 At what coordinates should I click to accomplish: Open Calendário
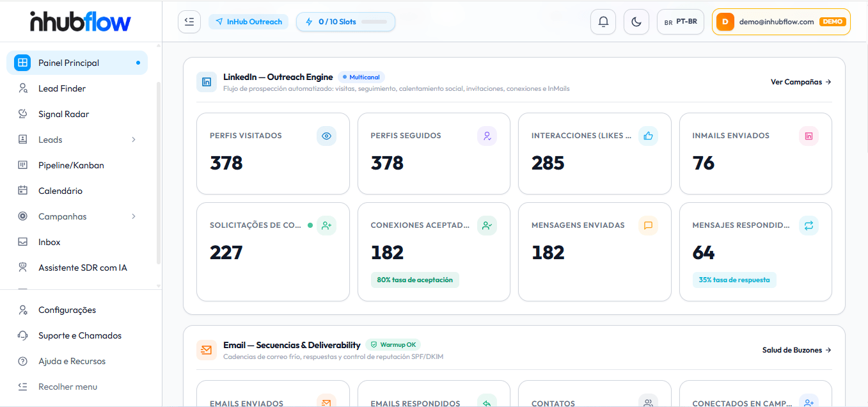point(77,191)
